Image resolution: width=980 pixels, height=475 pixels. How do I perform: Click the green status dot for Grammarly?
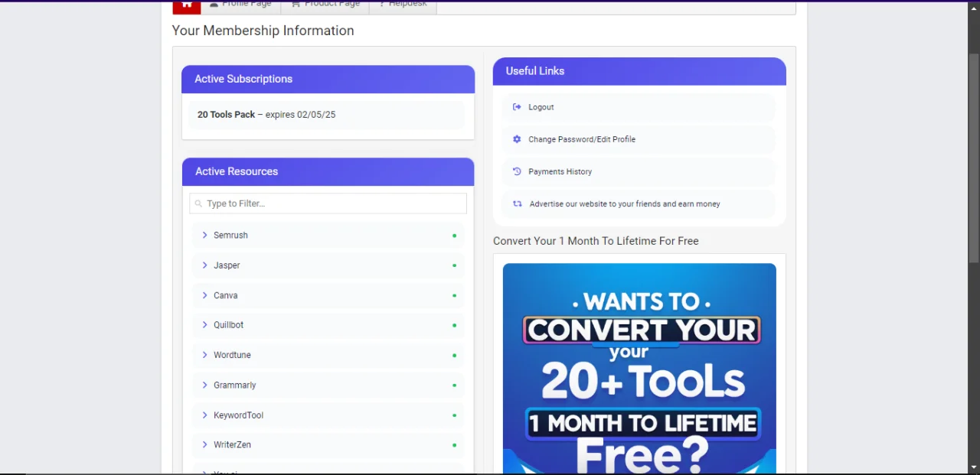pyautogui.click(x=454, y=386)
